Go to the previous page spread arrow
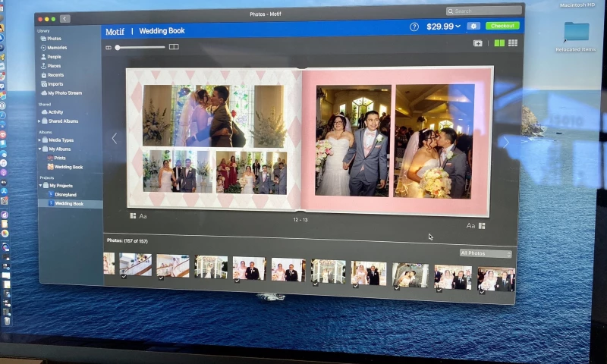The height and width of the screenshot is (364, 607). (115, 139)
